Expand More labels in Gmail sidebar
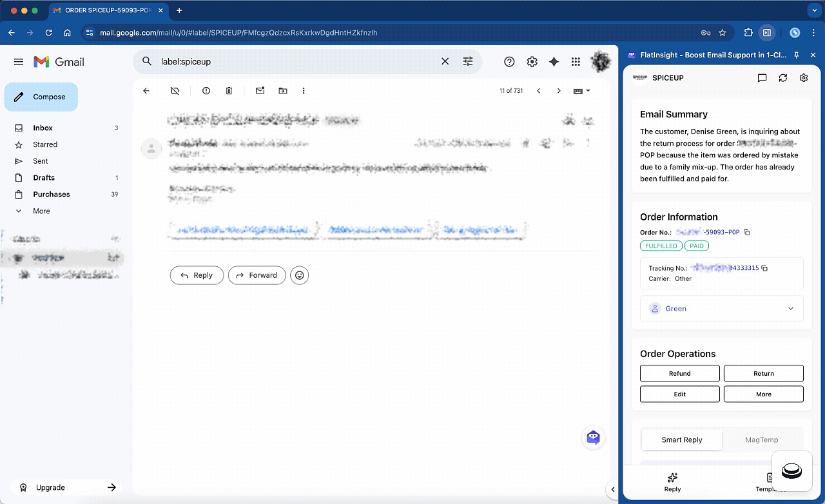 click(x=41, y=211)
